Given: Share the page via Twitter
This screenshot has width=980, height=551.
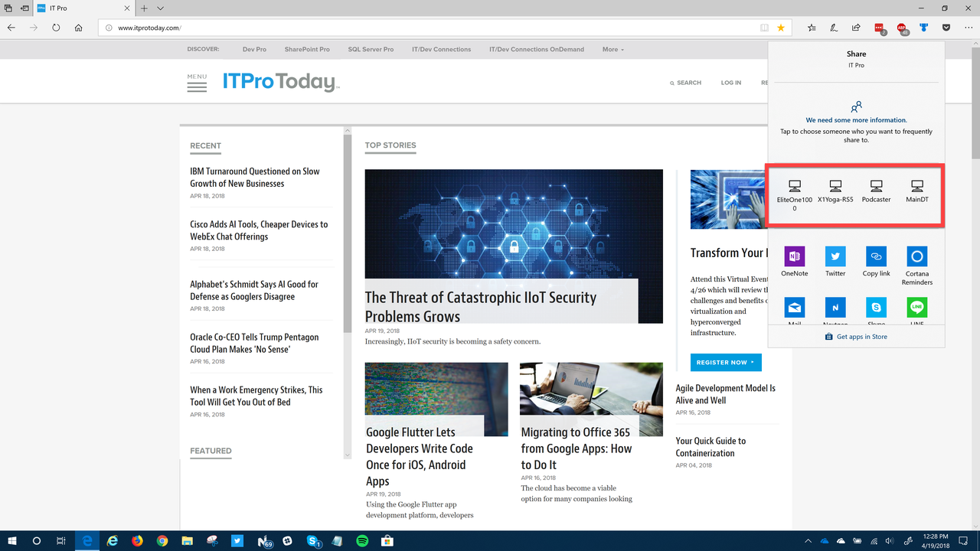Looking at the screenshot, I should click(x=835, y=262).
